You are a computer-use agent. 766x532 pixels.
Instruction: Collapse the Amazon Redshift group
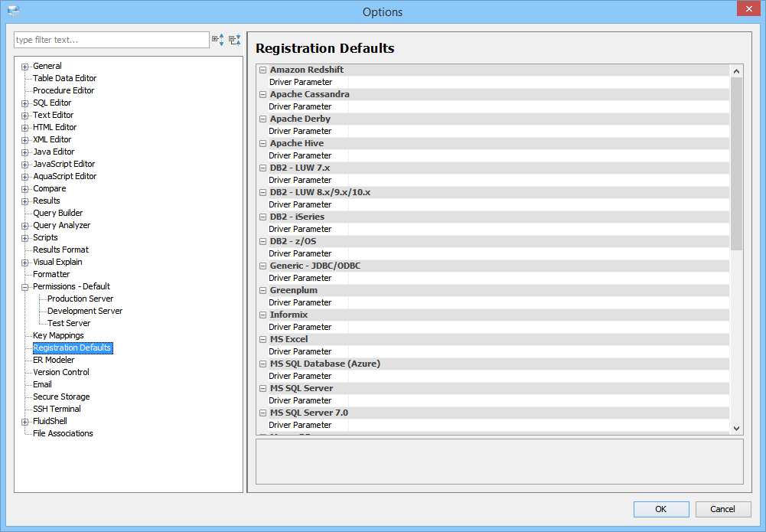point(262,70)
